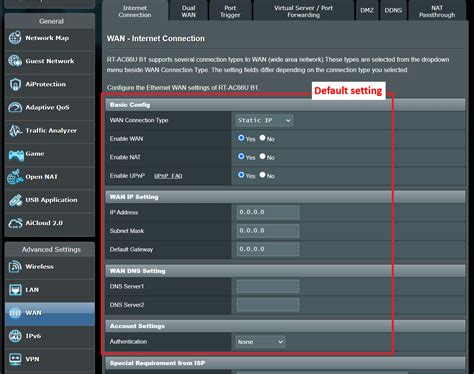Go to AiCloud 2.0 label
Screen dimensions: 474x374
tap(44, 223)
